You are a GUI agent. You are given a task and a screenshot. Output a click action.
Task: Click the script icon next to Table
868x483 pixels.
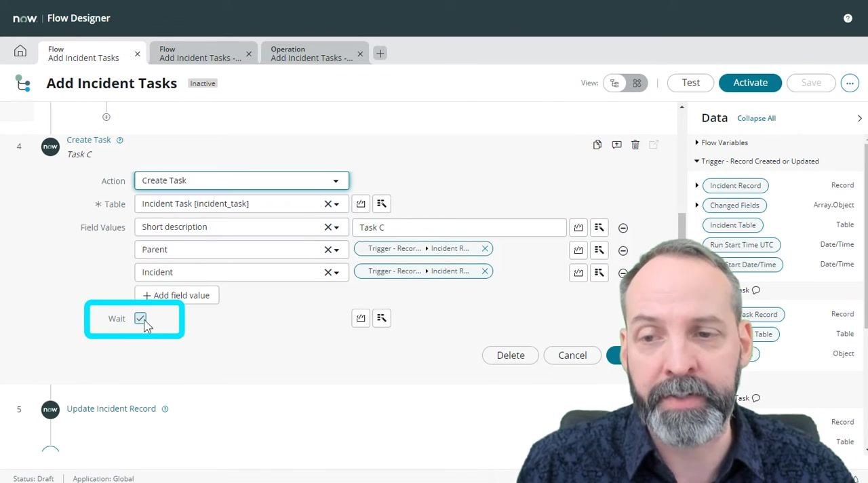click(x=361, y=204)
